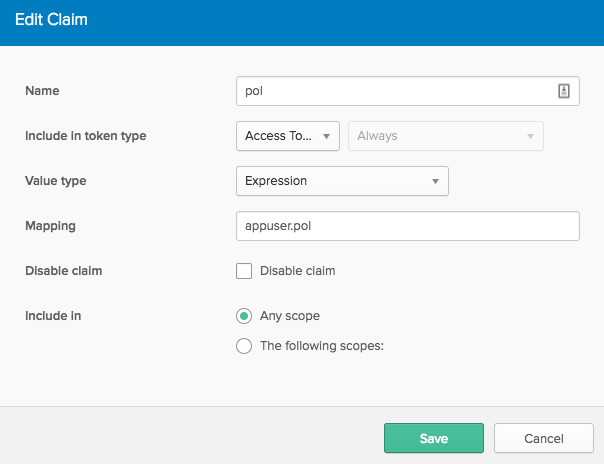604x464 pixels.
Task: Click the autofill icon in Name field
Action: point(564,91)
